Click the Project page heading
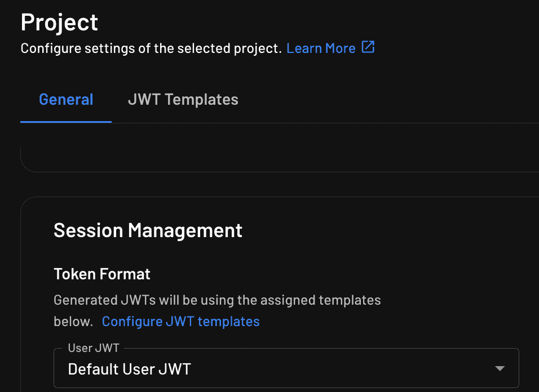 pyautogui.click(x=59, y=22)
